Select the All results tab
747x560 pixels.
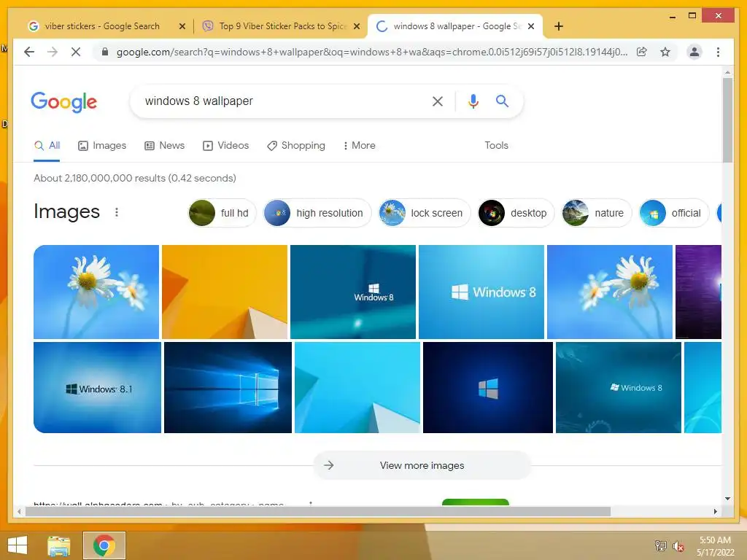coord(47,145)
